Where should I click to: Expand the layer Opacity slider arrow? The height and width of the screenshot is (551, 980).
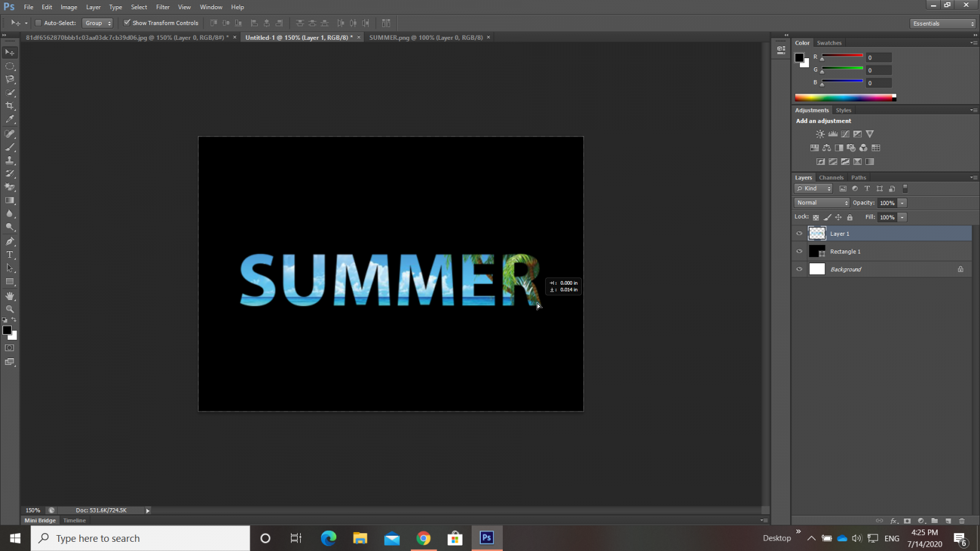tap(902, 203)
